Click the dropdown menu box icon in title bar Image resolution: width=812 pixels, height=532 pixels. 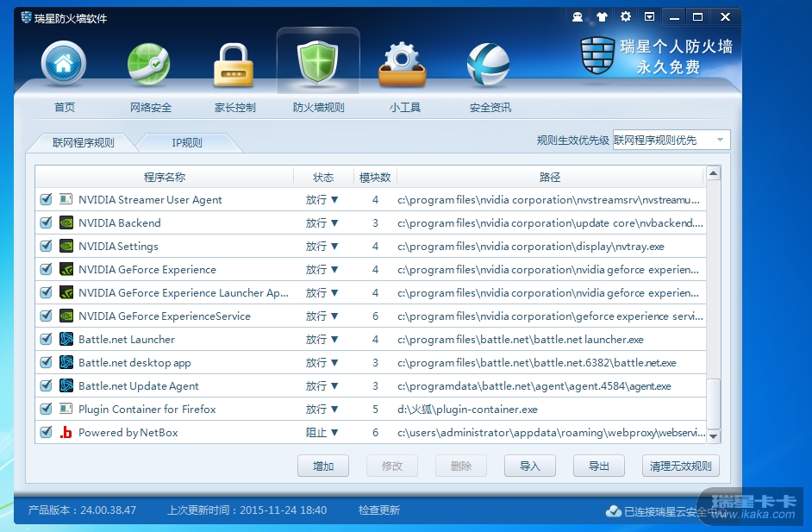click(x=649, y=17)
